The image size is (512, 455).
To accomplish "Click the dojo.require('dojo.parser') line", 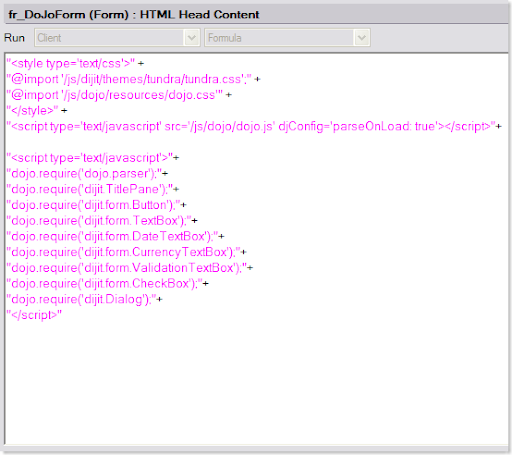I will [x=87, y=173].
